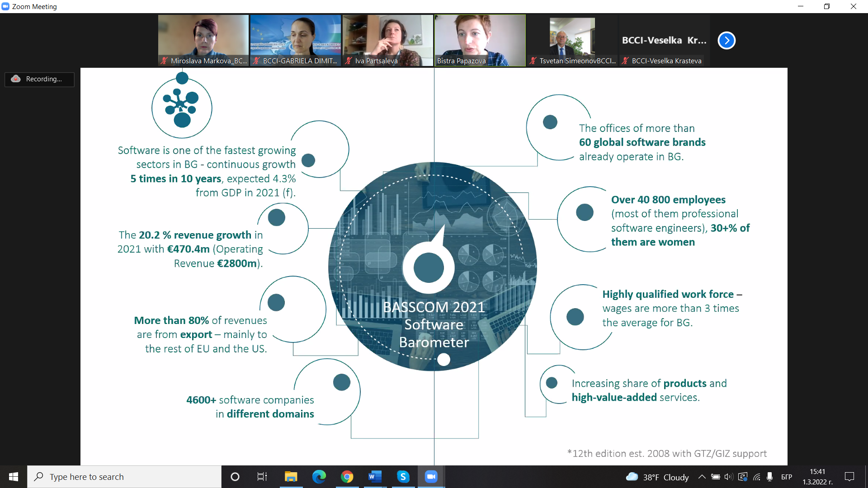
Task: Click muted microphone icon on BCCI-Veselka Krasteva
Action: 625,61
